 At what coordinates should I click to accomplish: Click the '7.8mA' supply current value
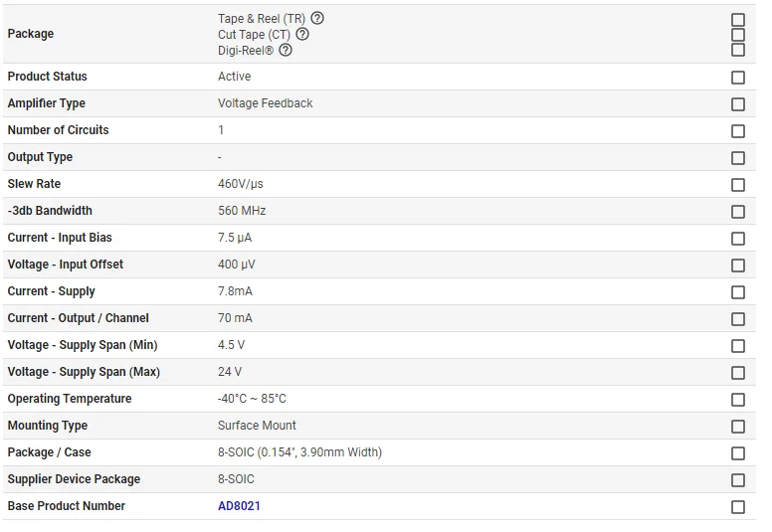[x=235, y=291]
